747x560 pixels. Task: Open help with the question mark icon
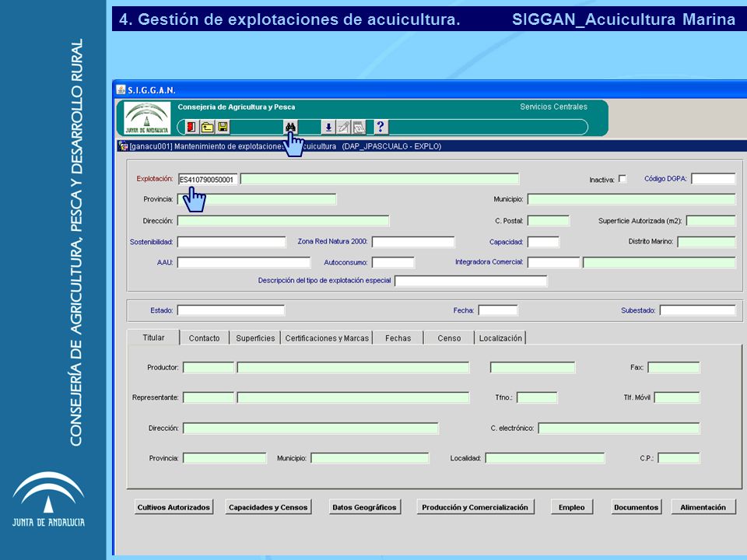(381, 127)
